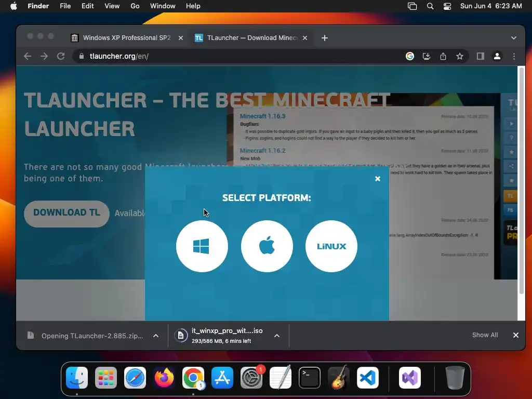Close the Select Platform dialog

(x=378, y=179)
